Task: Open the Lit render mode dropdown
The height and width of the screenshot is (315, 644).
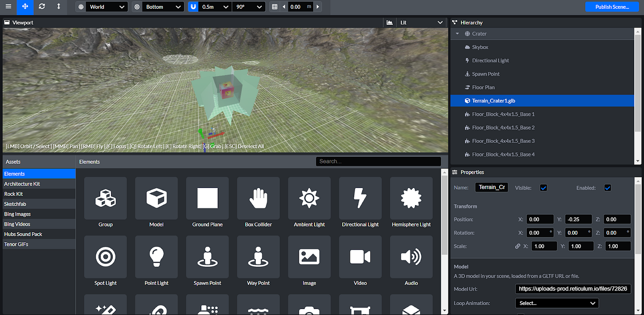Action: point(421,22)
